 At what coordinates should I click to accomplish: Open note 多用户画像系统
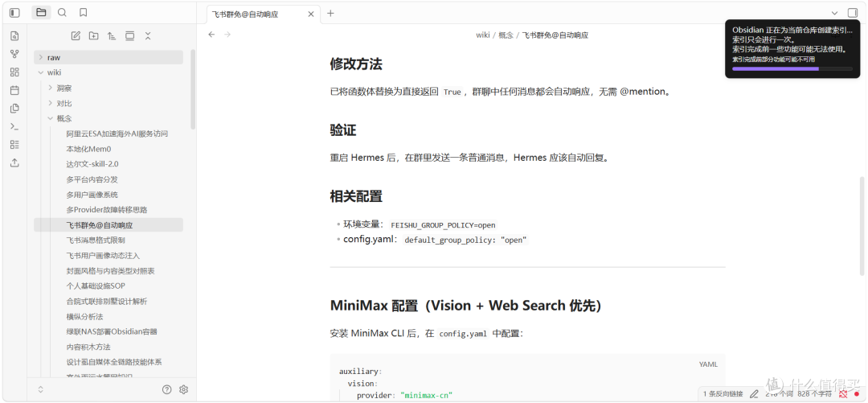click(x=92, y=195)
